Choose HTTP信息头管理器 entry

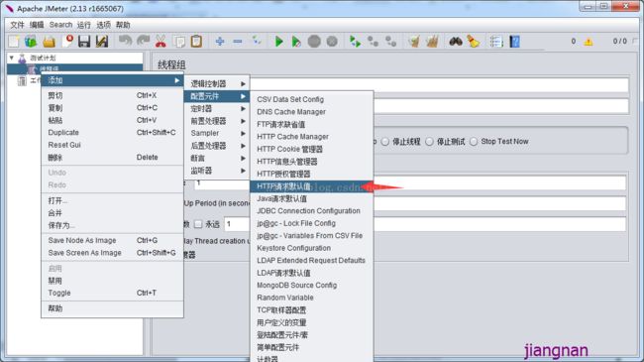(311, 162)
